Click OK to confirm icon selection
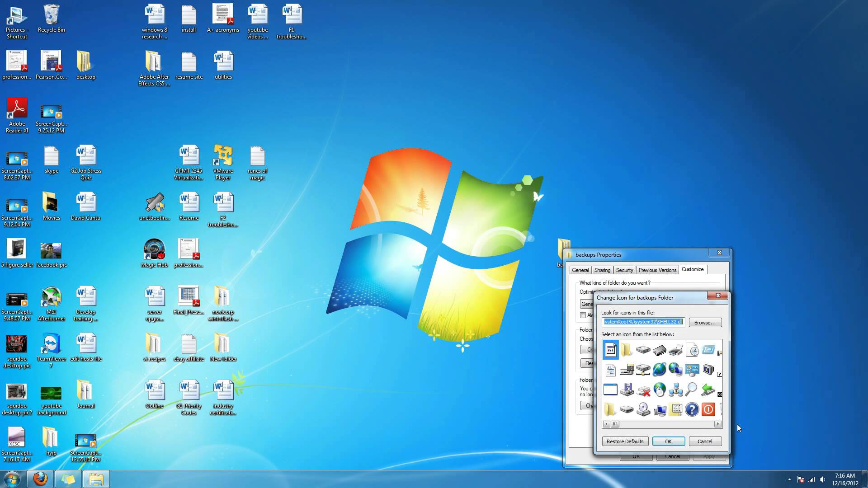This screenshot has width=868, height=488. tap(668, 441)
